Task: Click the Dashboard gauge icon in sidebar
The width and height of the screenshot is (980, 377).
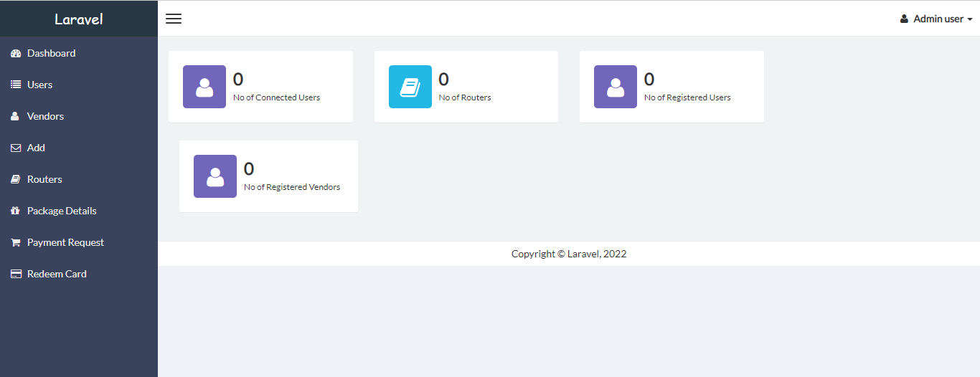Action: click(16, 54)
